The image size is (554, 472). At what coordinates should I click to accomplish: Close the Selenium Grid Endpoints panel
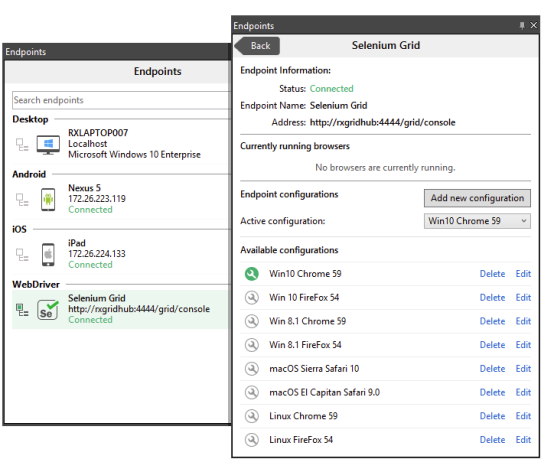pyautogui.click(x=534, y=25)
